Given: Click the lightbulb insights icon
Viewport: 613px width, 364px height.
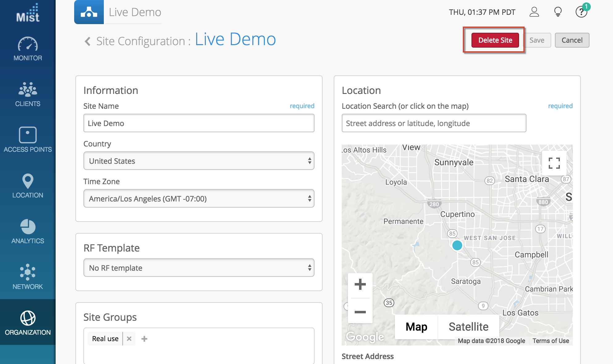Looking at the screenshot, I should pyautogui.click(x=558, y=12).
